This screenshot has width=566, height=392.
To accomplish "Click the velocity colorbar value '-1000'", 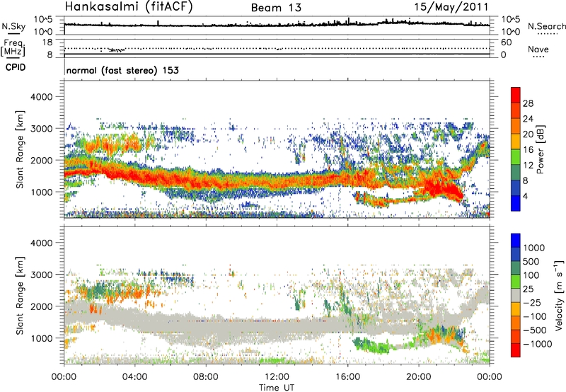I will point(538,344).
